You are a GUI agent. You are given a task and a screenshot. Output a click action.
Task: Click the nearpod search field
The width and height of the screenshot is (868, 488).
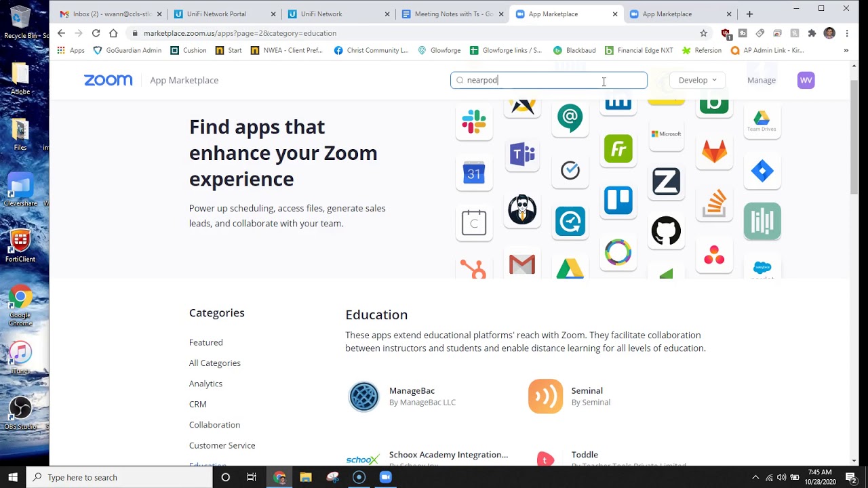549,80
